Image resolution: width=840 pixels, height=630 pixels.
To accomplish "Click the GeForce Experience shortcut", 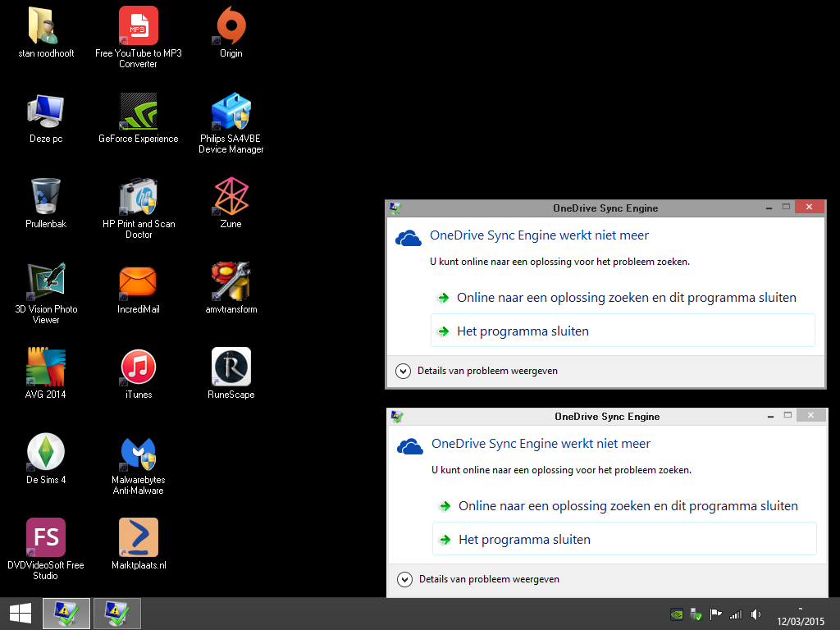I will 138,111.
